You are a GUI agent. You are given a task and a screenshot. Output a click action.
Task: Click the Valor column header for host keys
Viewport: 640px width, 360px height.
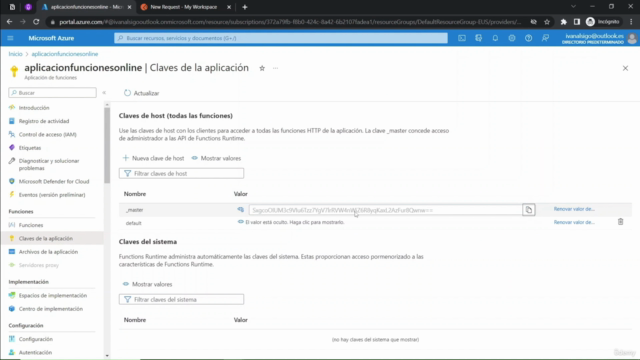click(x=240, y=194)
